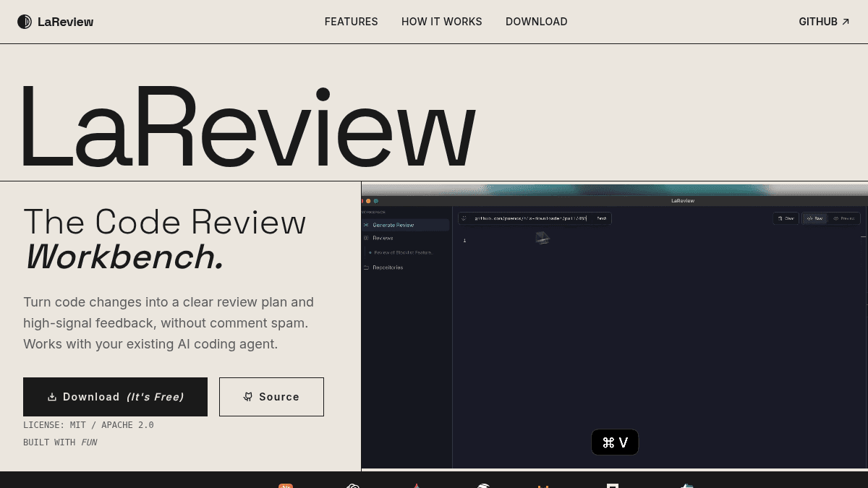868x488 pixels.
Task: Click the Cmd V keyboard shortcut badge
Action: click(615, 442)
